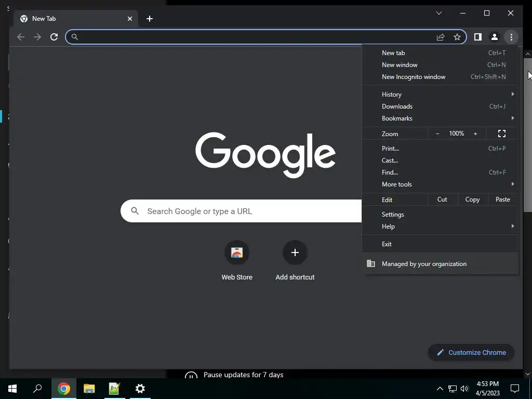Open a new tab with the plus button
This screenshot has width=532, height=399.
click(150, 19)
